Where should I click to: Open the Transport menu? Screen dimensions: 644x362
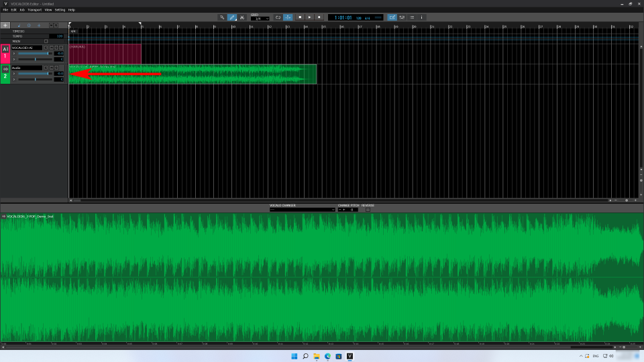[34, 10]
